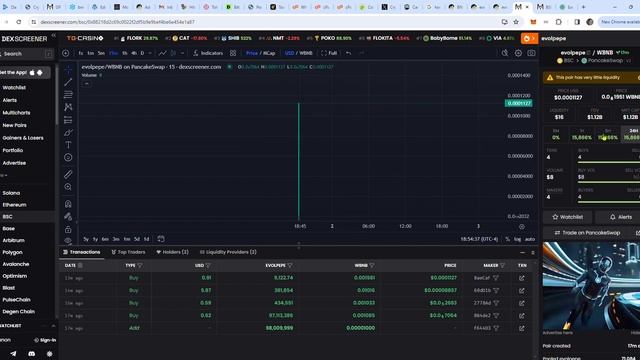
Task: Collapse the DEX Screener sidebar
Action: click(53, 36)
